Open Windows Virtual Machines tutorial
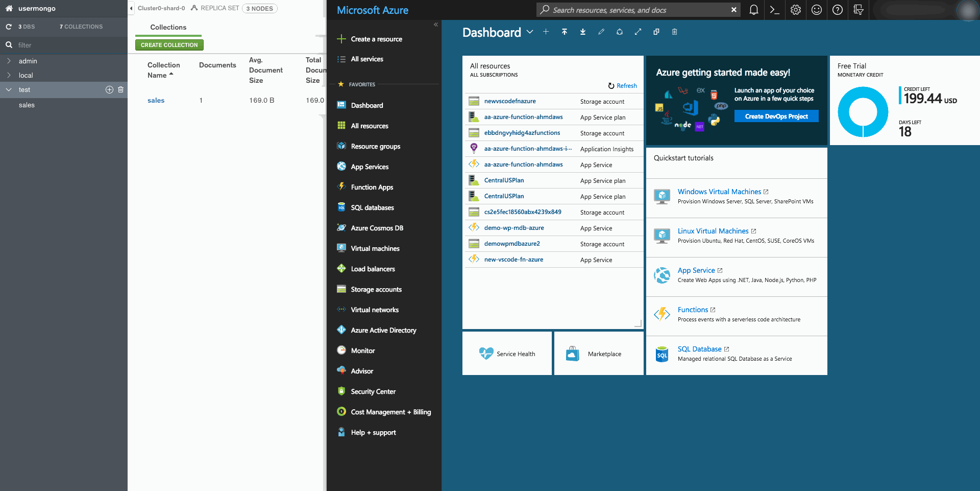980x491 pixels. click(719, 192)
